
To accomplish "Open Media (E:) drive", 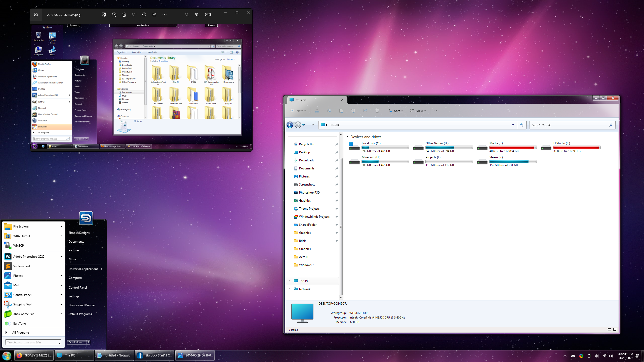I will tap(507, 147).
